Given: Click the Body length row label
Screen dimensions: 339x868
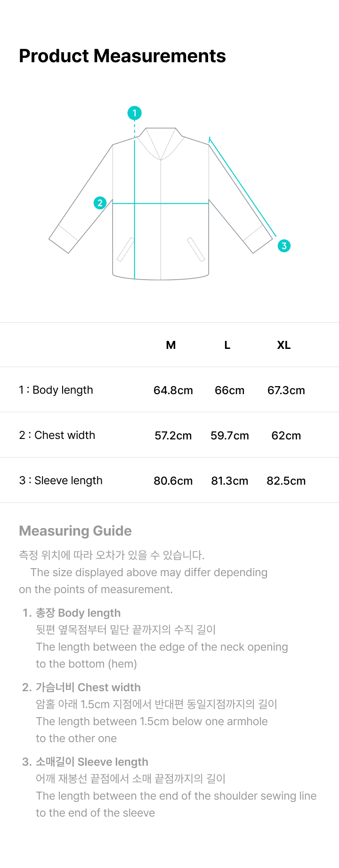Looking at the screenshot, I should [56, 390].
